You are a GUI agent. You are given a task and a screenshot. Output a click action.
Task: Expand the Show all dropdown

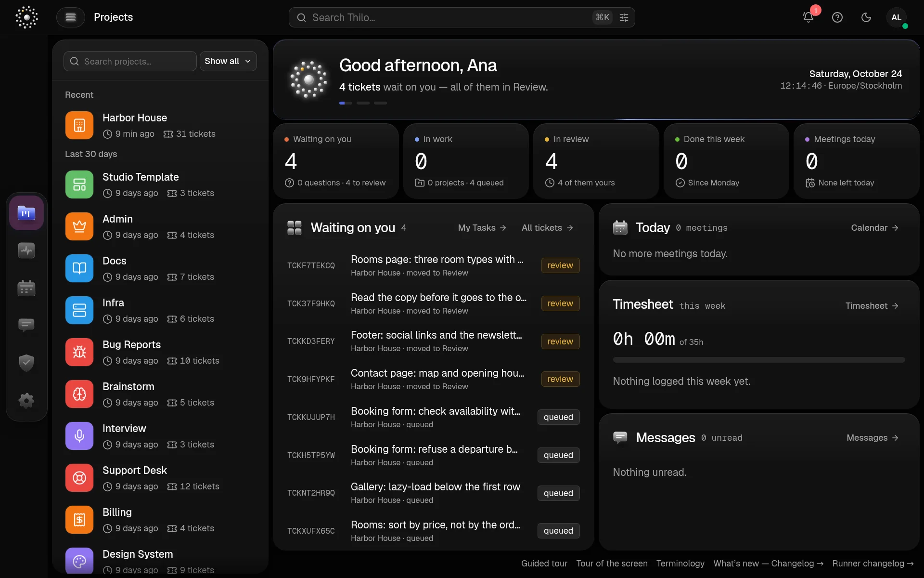(x=228, y=61)
